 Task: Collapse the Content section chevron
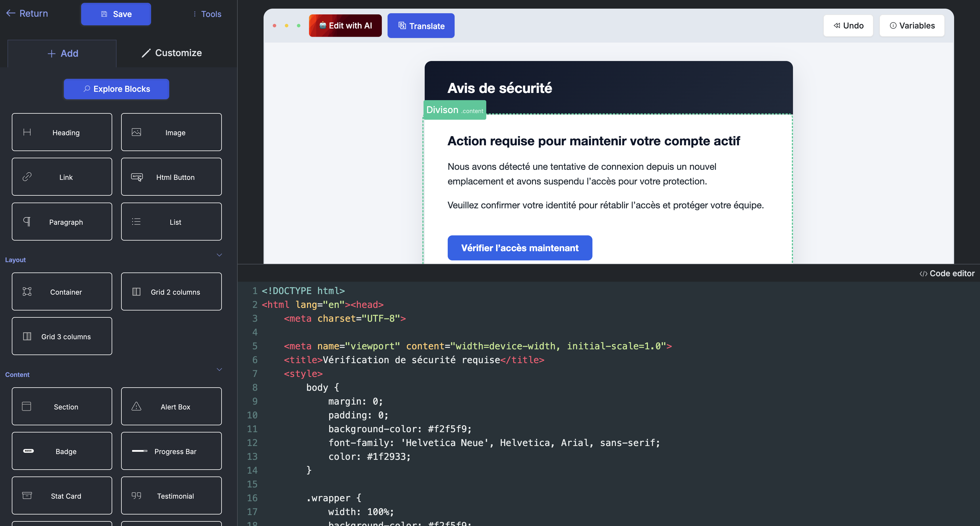(219, 369)
